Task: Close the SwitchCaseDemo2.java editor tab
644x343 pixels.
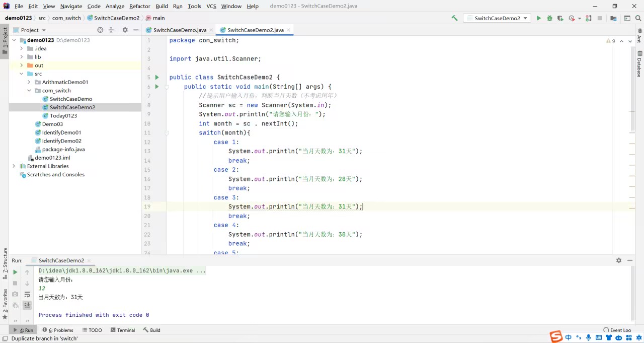Action: (x=289, y=30)
